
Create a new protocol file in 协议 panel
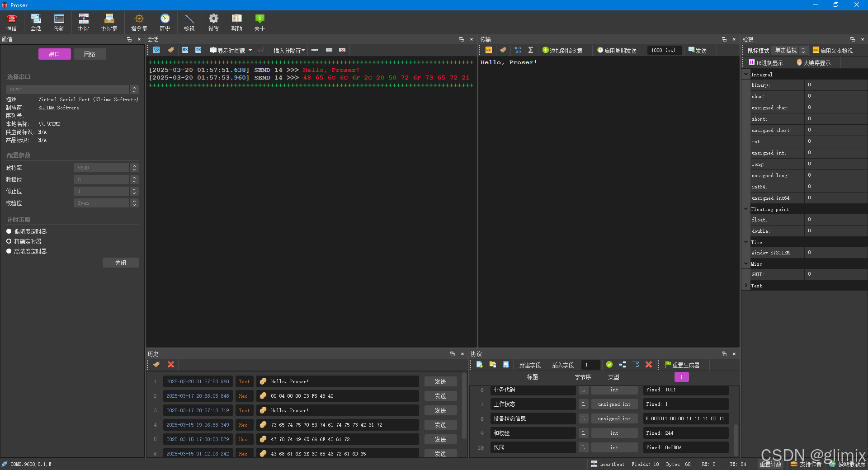coord(480,365)
